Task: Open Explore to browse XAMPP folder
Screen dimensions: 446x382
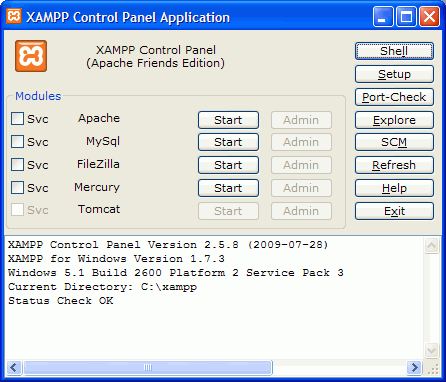Action: (394, 120)
